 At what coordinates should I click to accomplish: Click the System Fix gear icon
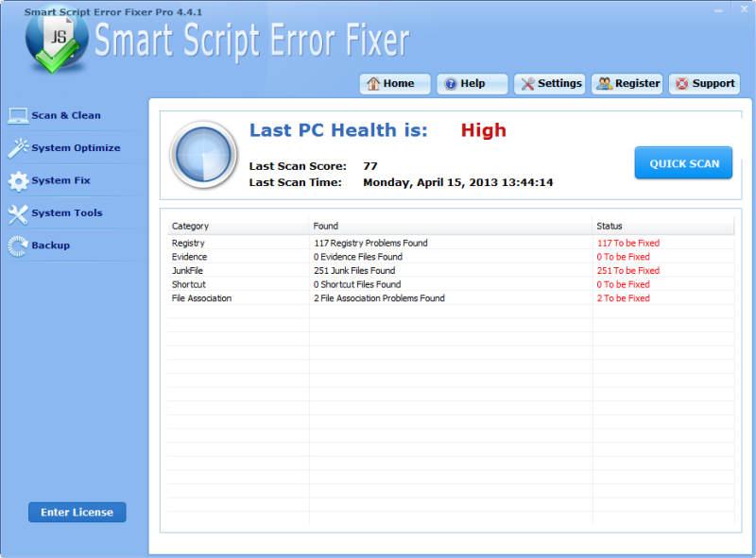pyautogui.click(x=19, y=179)
